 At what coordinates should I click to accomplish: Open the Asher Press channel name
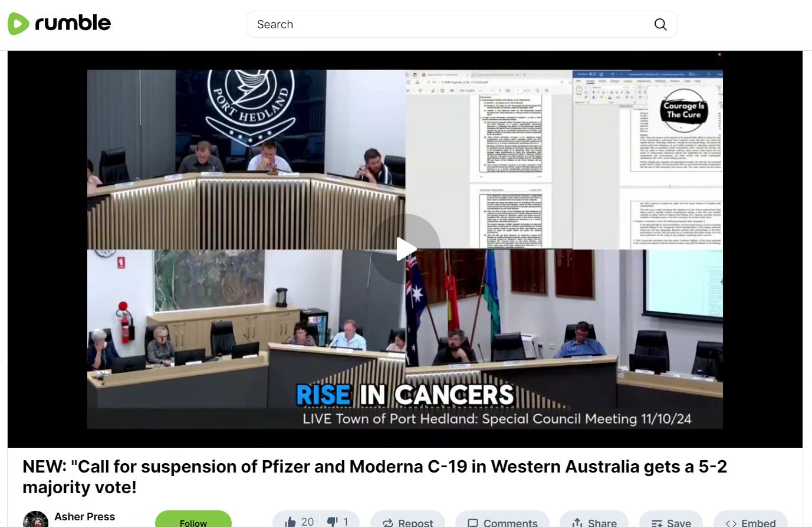click(x=84, y=517)
